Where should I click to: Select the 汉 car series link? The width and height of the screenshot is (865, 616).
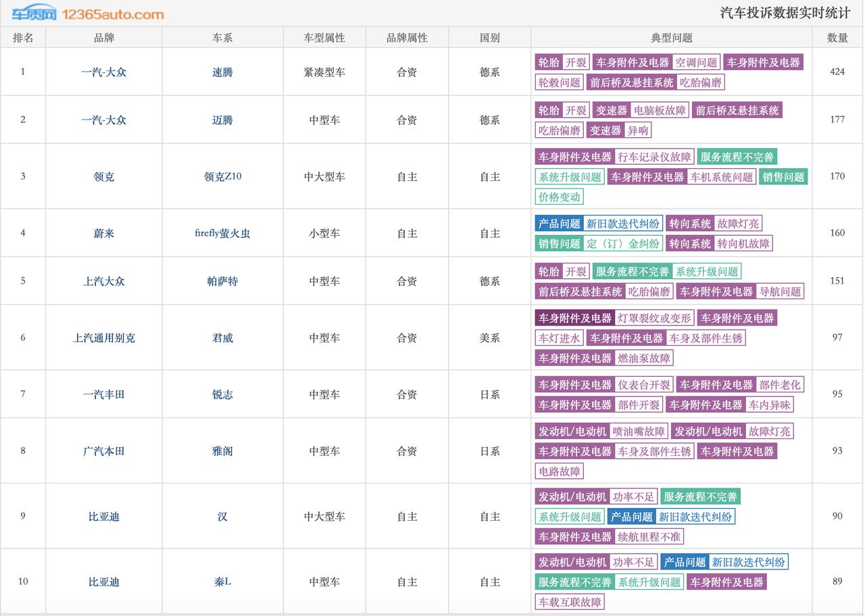point(222,517)
